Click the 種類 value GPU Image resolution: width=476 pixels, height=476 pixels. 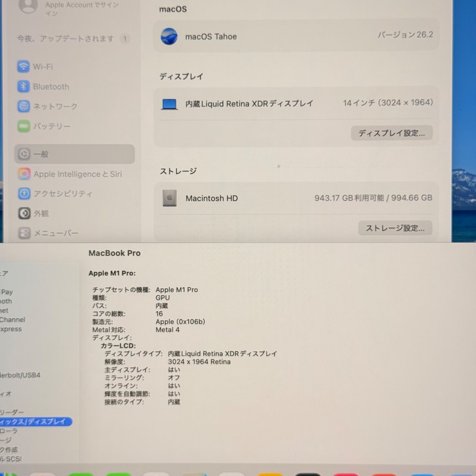[163, 297]
